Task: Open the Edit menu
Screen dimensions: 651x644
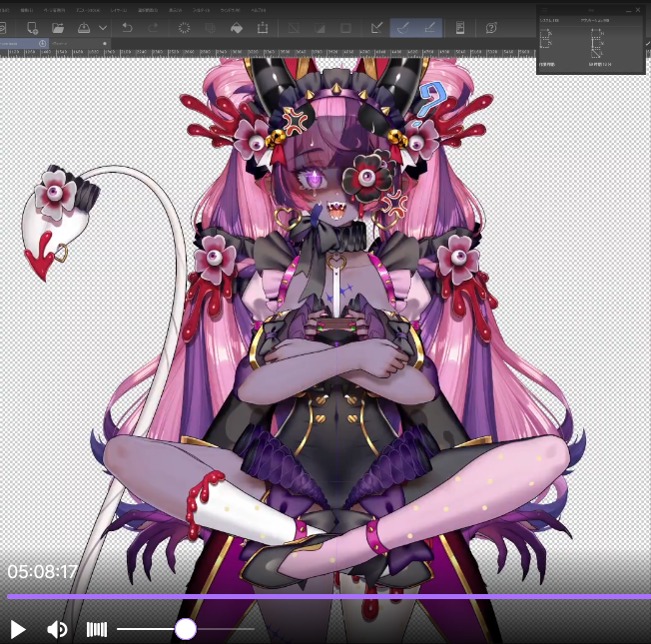Action: point(27,10)
